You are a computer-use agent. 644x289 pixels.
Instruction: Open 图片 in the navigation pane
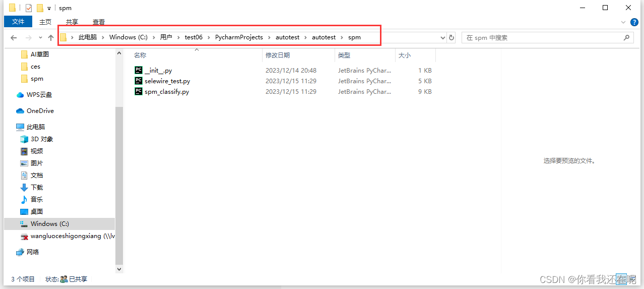tap(37, 163)
